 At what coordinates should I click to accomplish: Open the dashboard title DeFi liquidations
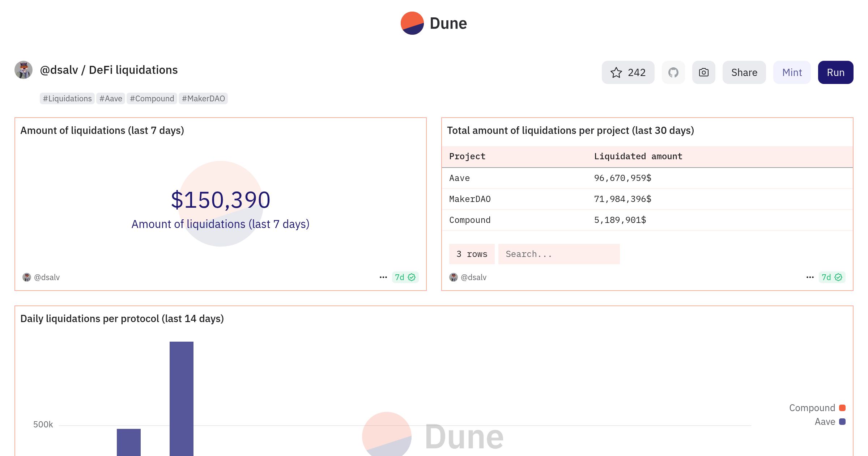[133, 70]
